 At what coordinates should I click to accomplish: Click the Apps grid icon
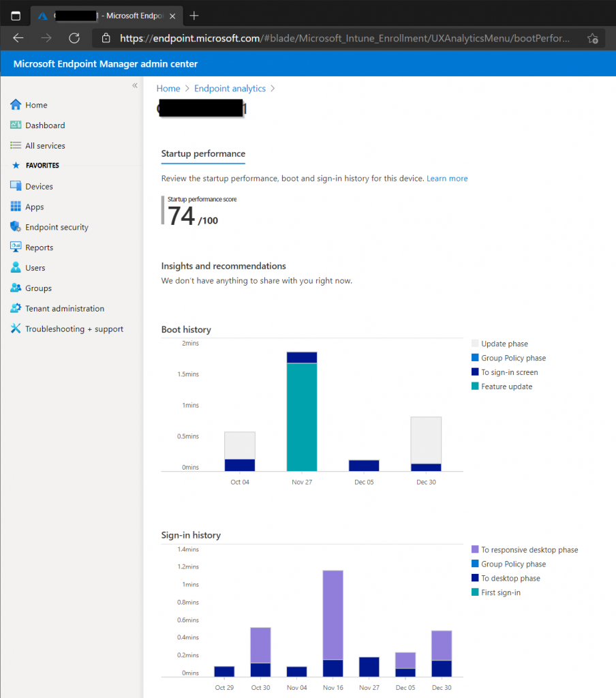16,206
